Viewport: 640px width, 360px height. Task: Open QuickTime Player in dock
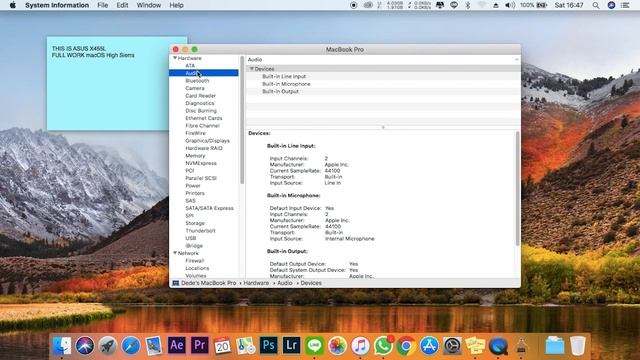498,346
